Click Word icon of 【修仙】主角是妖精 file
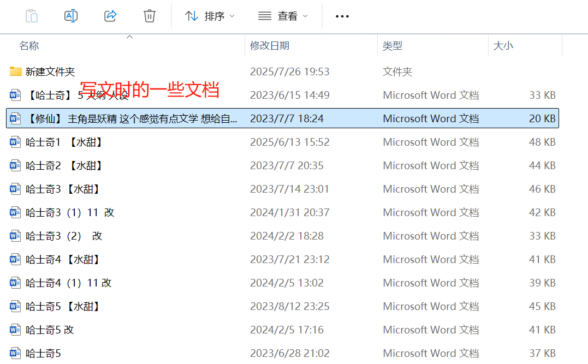Image resolution: width=588 pixels, height=364 pixels. coord(15,118)
